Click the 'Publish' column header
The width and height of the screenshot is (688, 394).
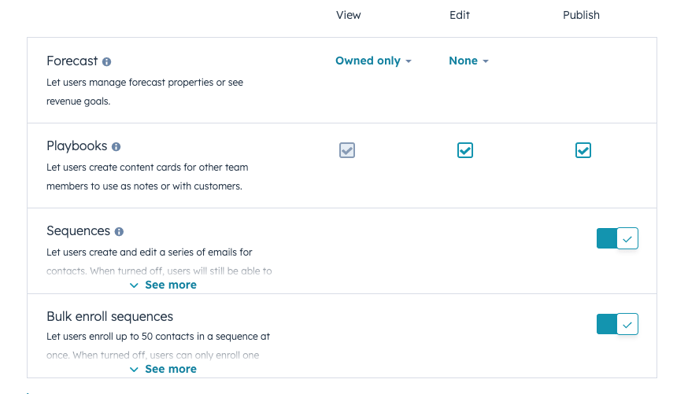click(x=581, y=15)
